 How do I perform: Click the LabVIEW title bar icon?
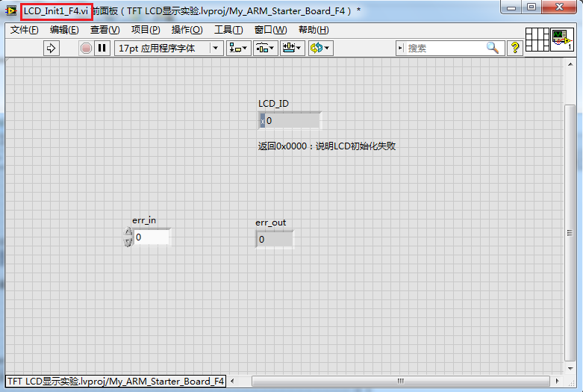pyautogui.click(x=11, y=10)
